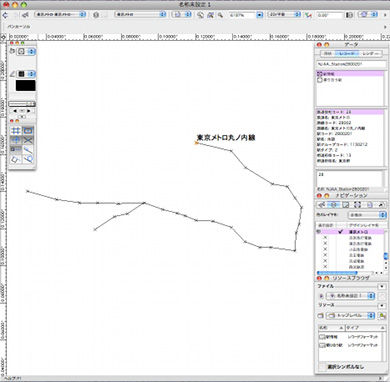Switch to the レンダー tab in Data palette
This screenshot has height=382, width=390.
[370, 54]
